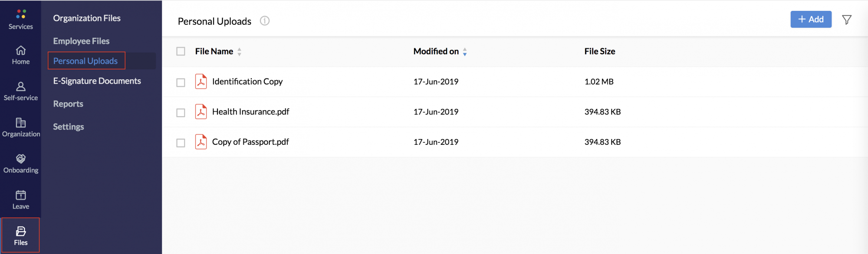Show info about Personal Uploads
The width and height of the screenshot is (868, 254).
(265, 21)
